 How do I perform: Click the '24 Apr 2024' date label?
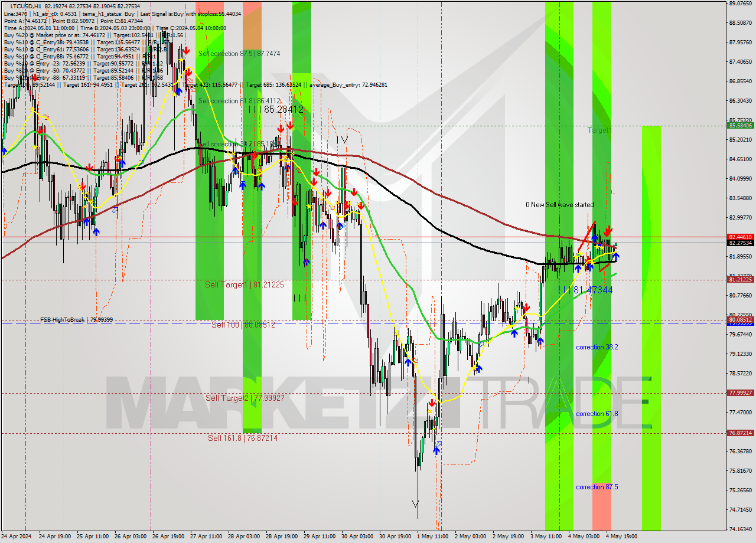point(17,537)
